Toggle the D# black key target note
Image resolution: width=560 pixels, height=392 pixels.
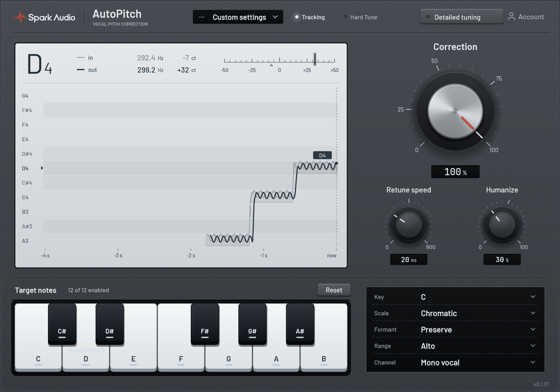[x=110, y=324]
